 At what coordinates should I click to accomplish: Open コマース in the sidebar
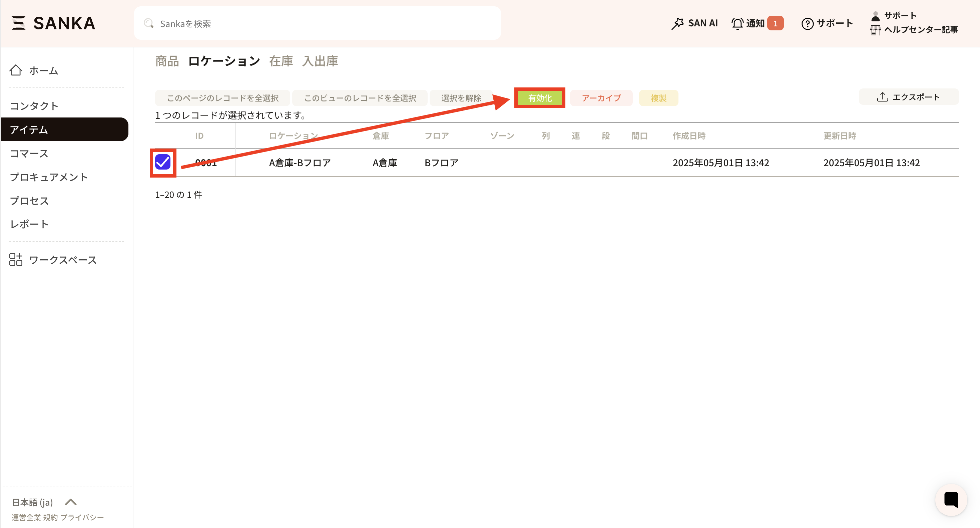tap(29, 154)
